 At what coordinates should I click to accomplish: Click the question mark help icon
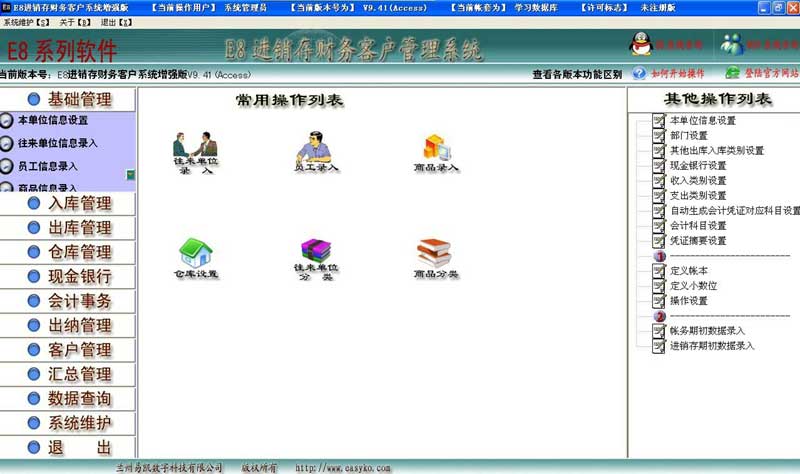coord(639,73)
